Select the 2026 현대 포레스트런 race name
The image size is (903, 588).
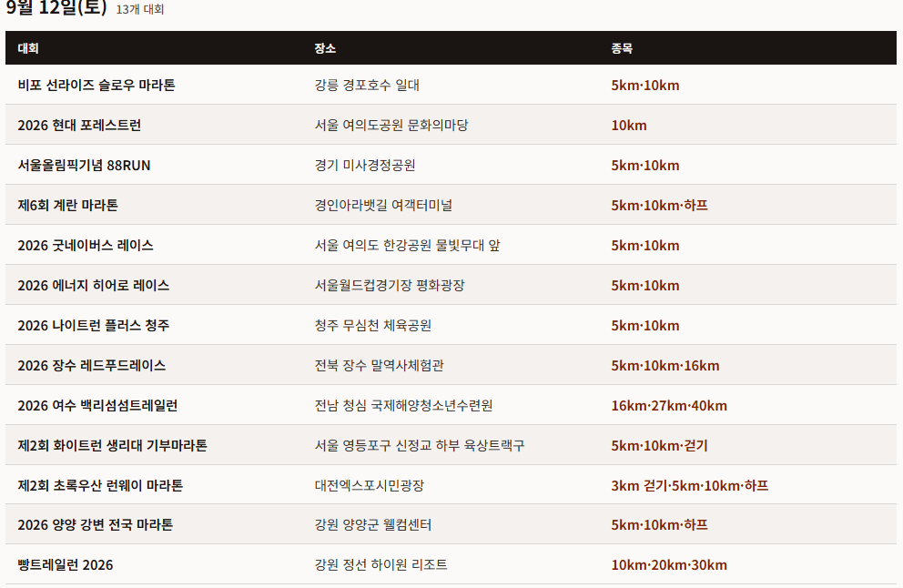coord(79,126)
